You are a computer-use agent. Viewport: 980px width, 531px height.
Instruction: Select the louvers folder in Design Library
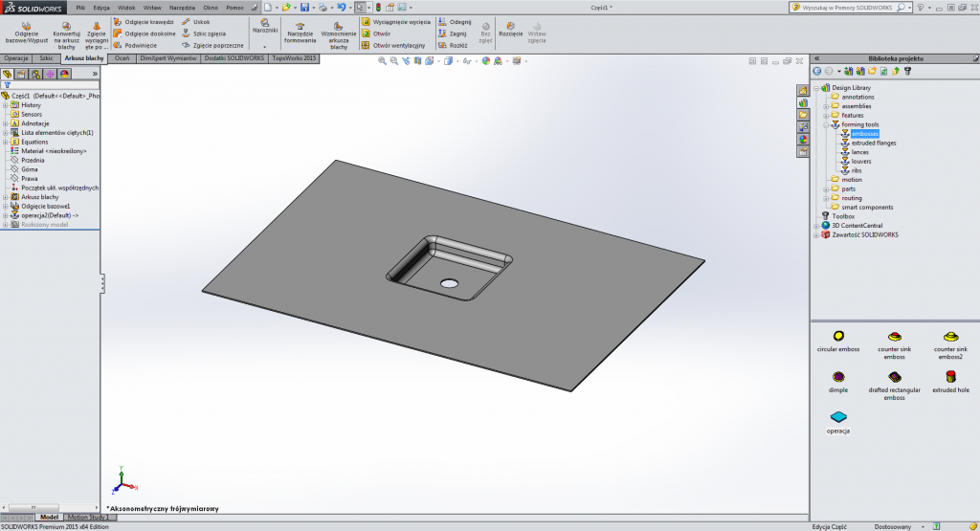pyautogui.click(x=859, y=162)
